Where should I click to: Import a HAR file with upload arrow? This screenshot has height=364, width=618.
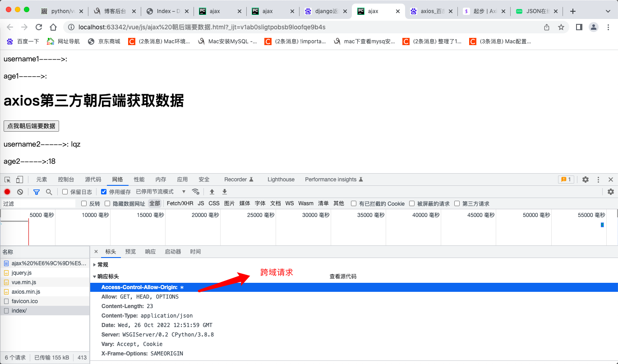[212, 192]
